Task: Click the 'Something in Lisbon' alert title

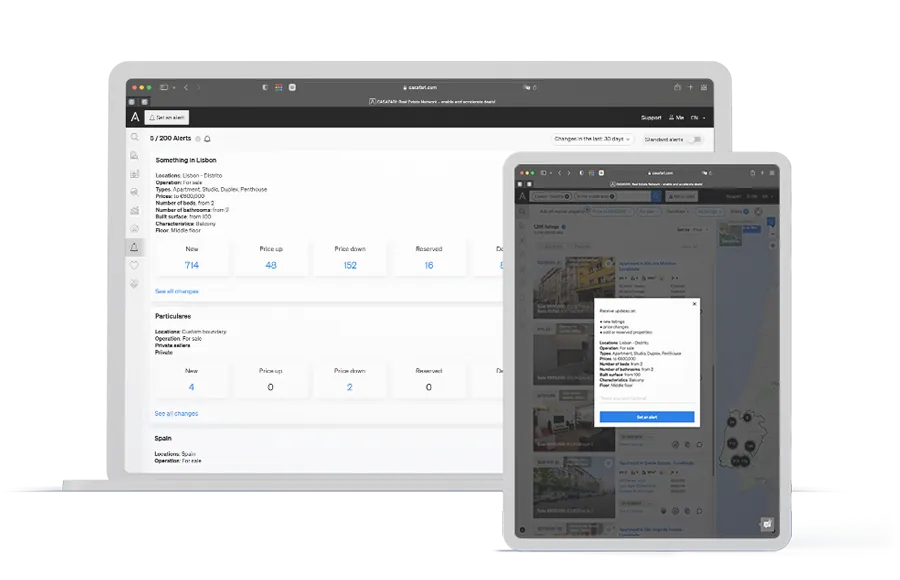Action: [186, 160]
